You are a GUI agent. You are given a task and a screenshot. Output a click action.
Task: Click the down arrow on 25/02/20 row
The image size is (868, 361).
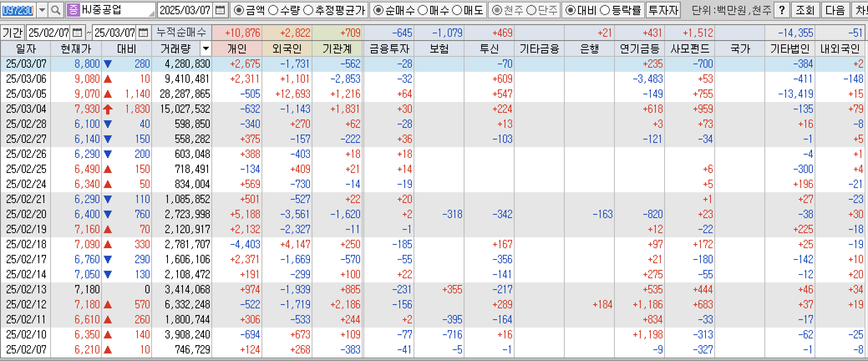[x=108, y=214]
